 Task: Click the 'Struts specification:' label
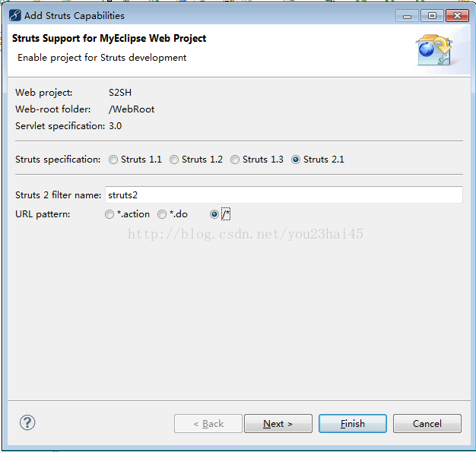[x=58, y=160]
